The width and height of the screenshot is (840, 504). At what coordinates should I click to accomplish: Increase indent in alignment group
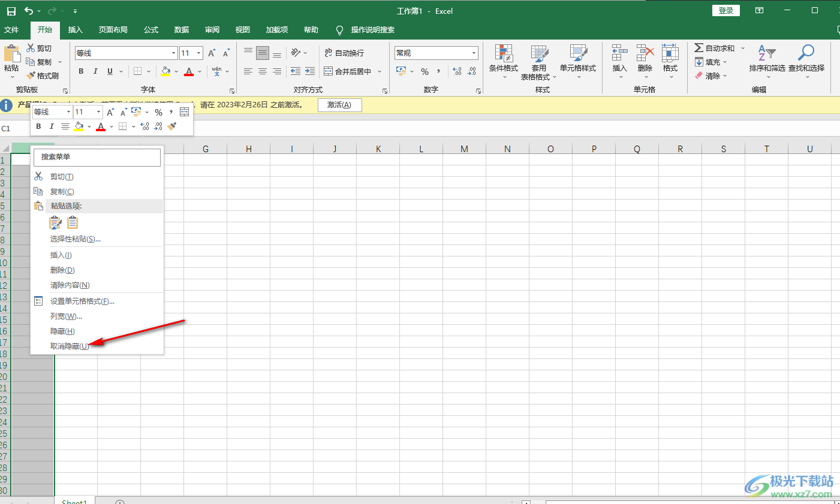click(310, 71)
